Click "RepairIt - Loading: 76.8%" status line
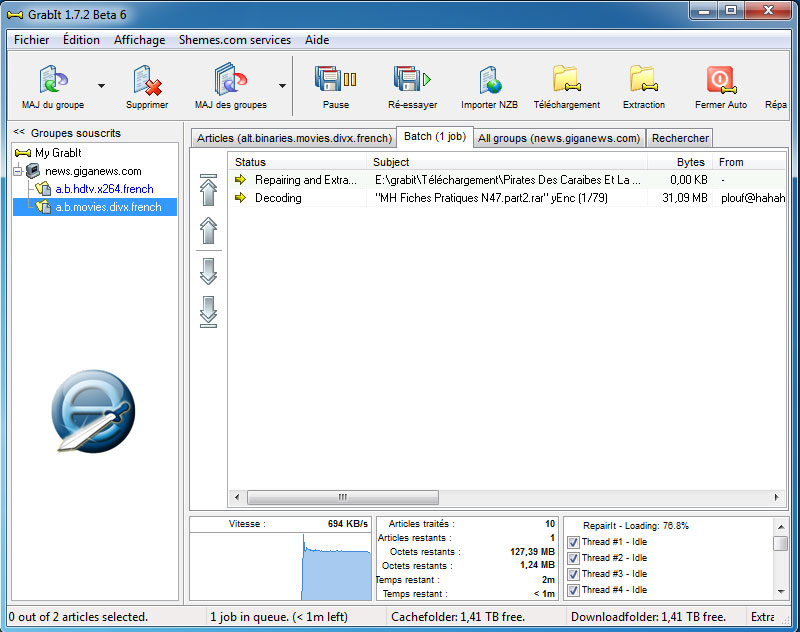The image size is (800, 632). pyautogui.click(x=636, y=525)
